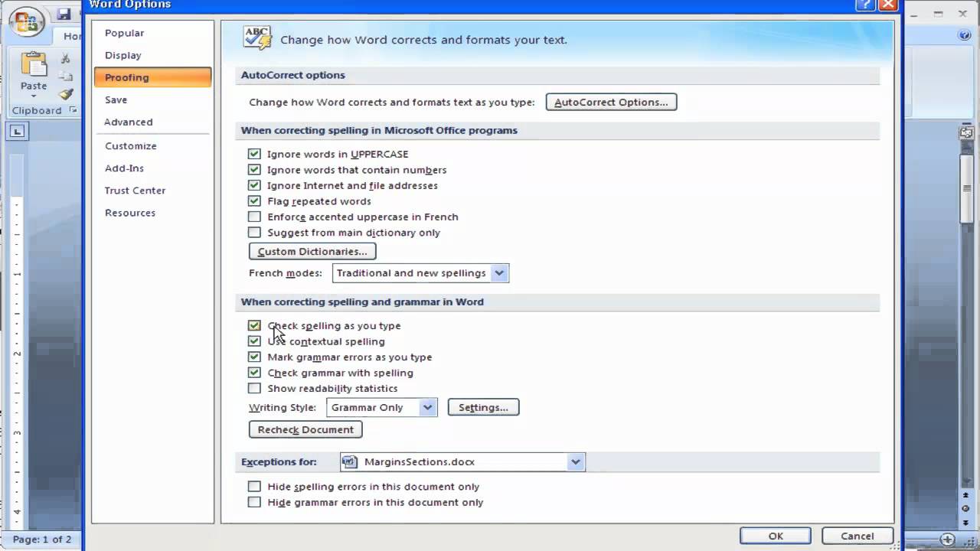Click the Word Options dialog help button

coord(865,5)
